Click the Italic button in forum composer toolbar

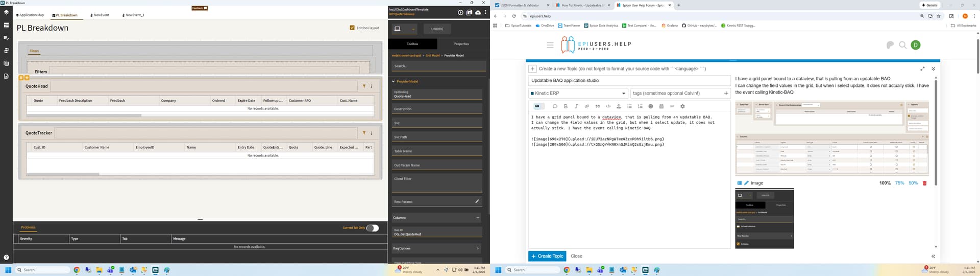tap(576, 106)
